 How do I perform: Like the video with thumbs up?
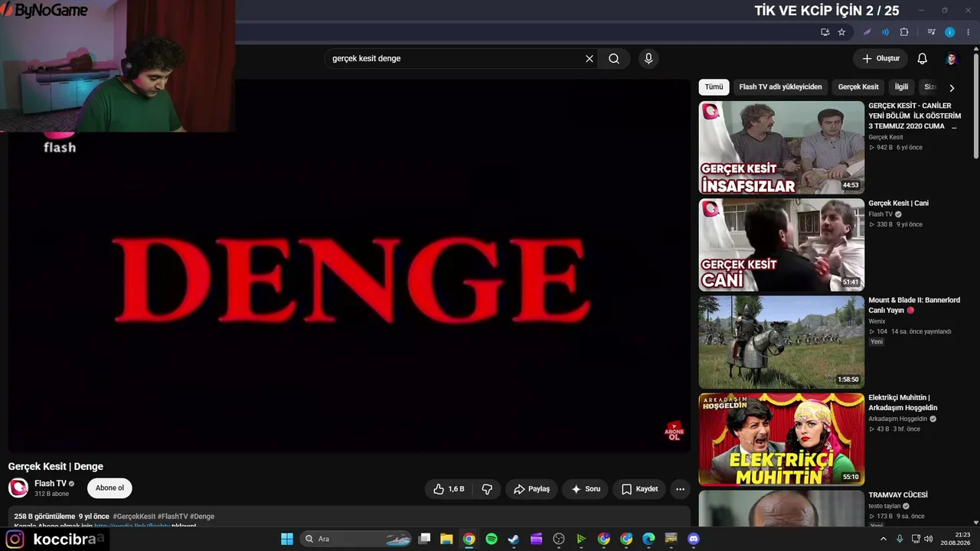tap(449, 489)
